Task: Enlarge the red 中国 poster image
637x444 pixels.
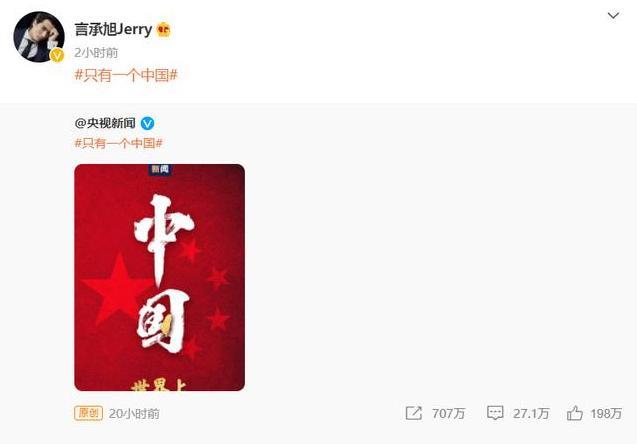Action: pyautogui.click(x=159, y=277)
